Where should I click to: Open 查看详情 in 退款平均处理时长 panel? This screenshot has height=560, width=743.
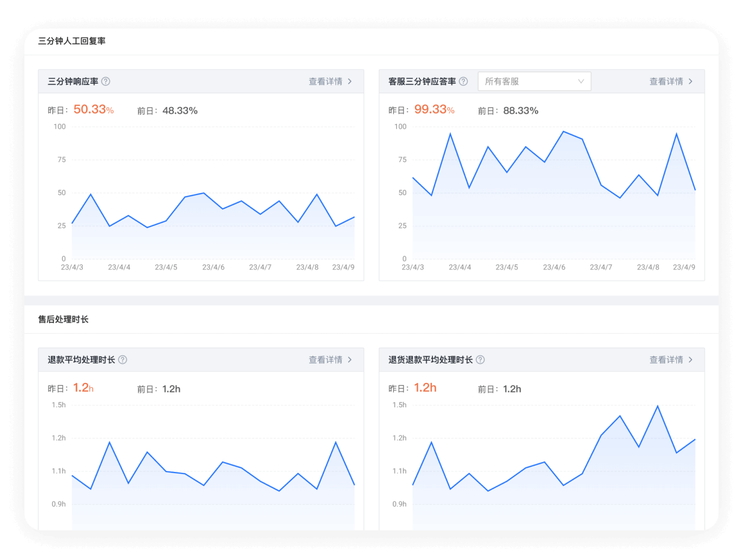tap(325, 360)
